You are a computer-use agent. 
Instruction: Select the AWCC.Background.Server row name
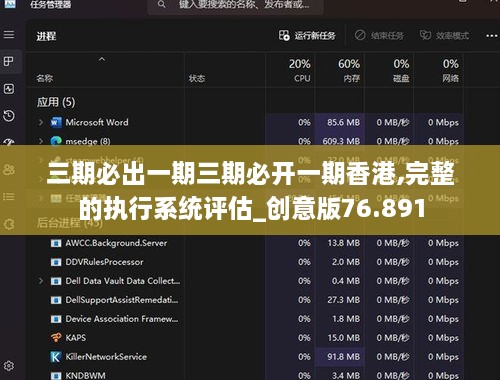click(116, 243)
